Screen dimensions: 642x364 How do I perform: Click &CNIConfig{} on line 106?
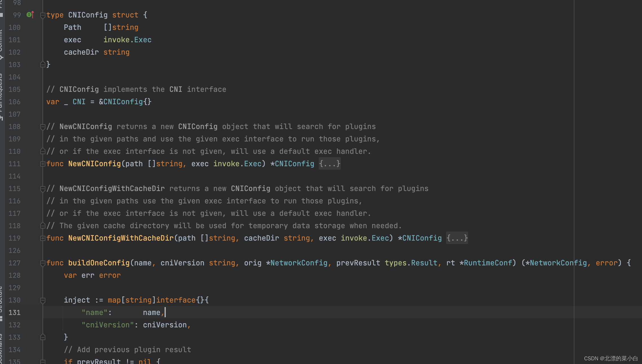point(125,102)
